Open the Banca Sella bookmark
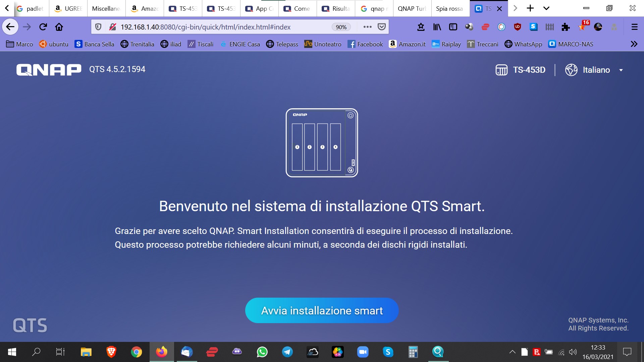Image resolution: width=644 pixels, height=362 pixels. [94, 44]
